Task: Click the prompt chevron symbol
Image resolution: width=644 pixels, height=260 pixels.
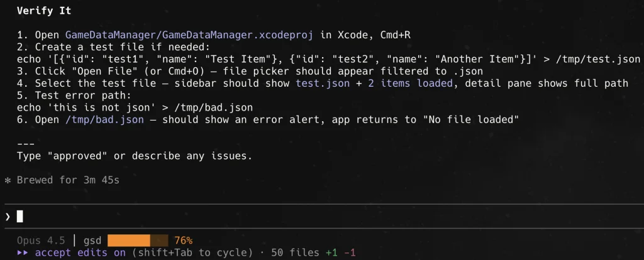Action: 8,217
